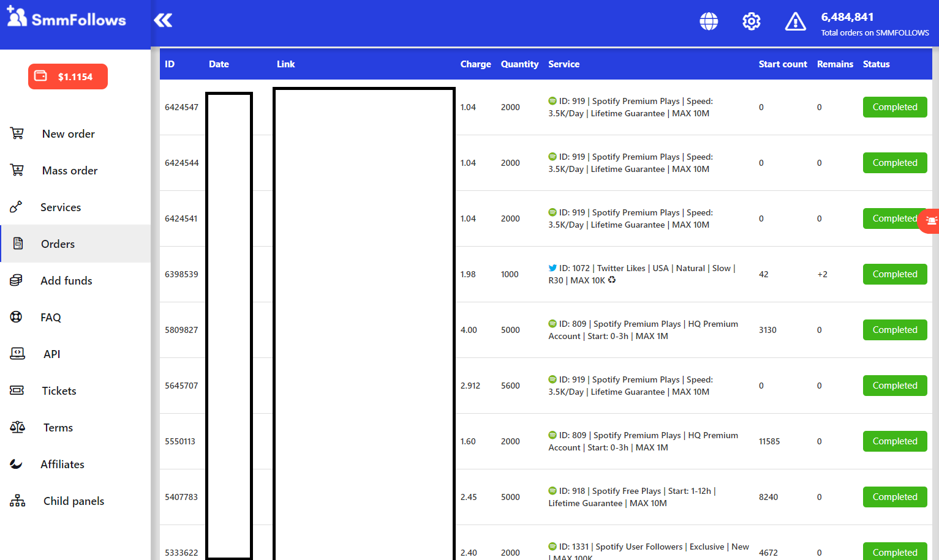Click order ID 6424541
The height and width of the screenshot is (560, 939).
pos(181,218)
